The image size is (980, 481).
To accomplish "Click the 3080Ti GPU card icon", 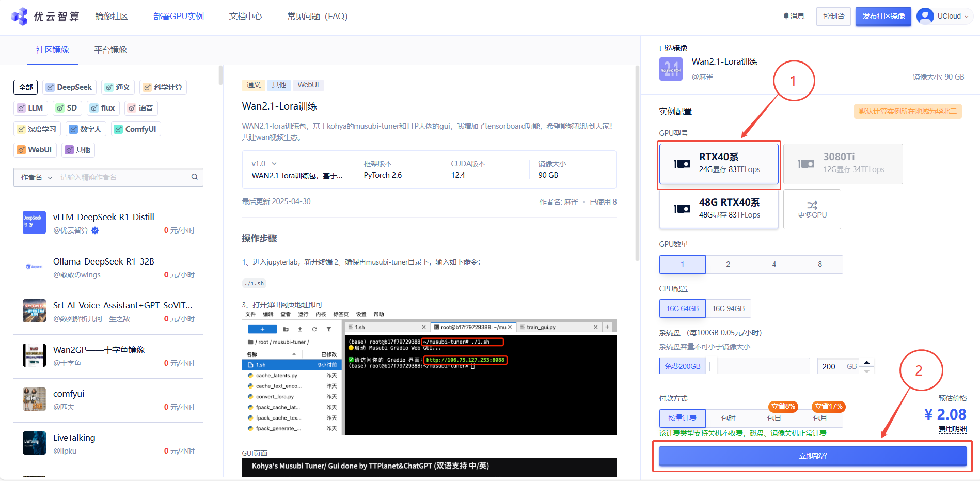I will [806, 164].
